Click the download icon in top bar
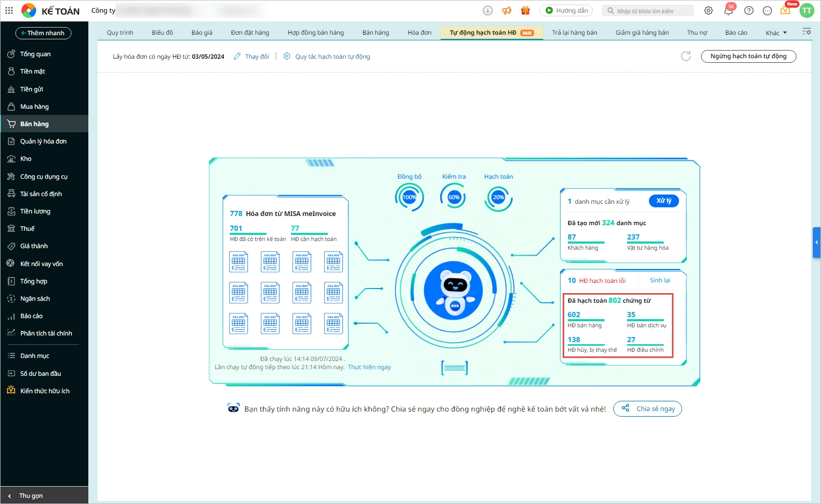Screen dimensions: 821x504 coord(488,11)
